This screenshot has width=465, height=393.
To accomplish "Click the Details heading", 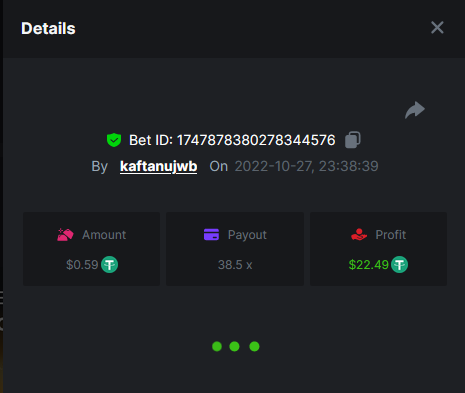I will [x=48, y=28].
